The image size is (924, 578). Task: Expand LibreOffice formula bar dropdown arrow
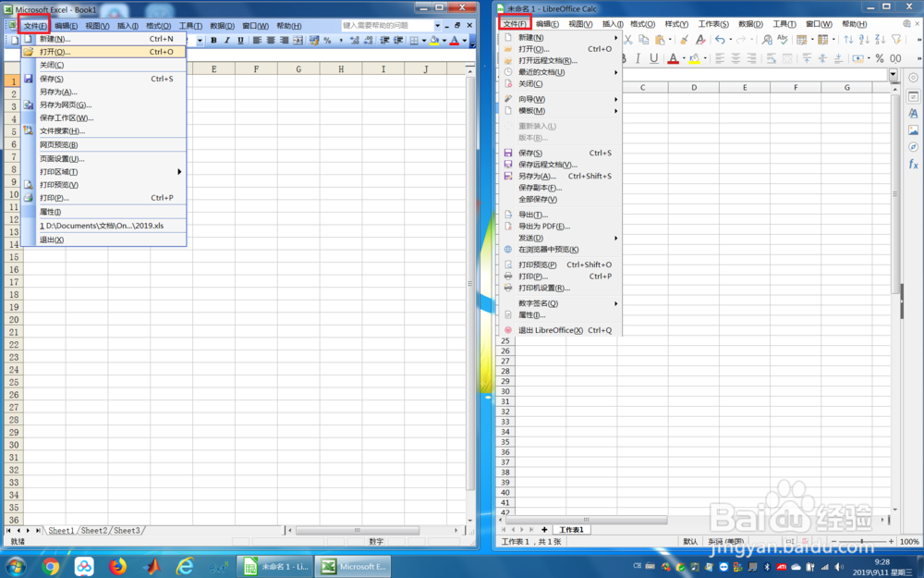tap(894, 74)
